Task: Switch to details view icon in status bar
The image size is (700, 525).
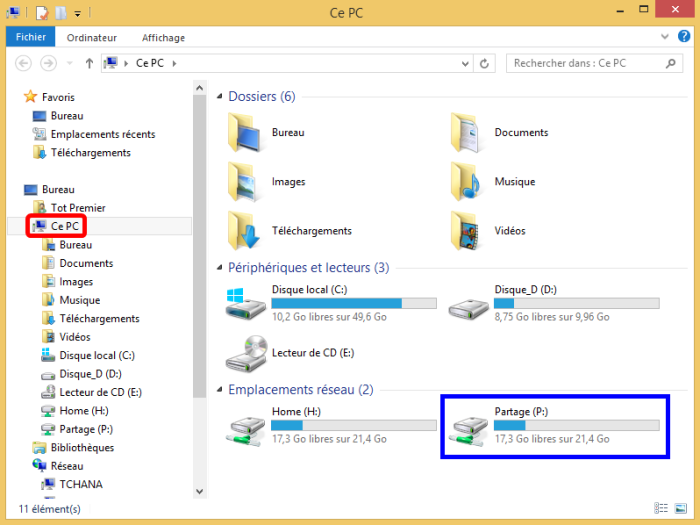Action: click(661, 508)
